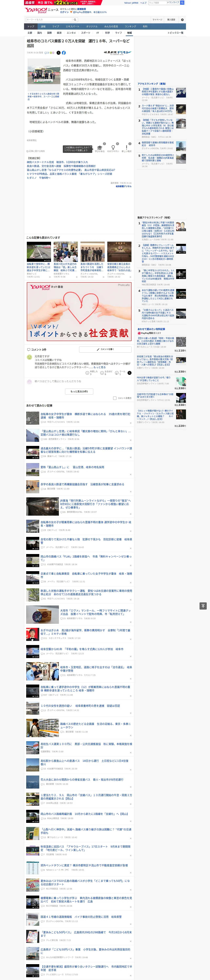Switch to the 速報 tab
This screenshot has height=980, width=210.
click(43, 26)
